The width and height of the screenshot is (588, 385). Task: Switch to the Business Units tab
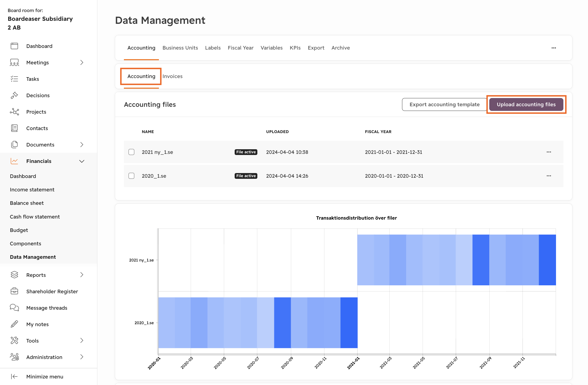(180, 48)
